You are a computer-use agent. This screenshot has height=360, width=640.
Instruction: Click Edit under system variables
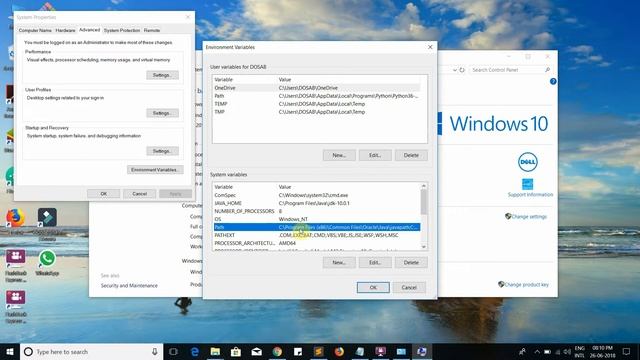pyautogui.click(x=375, y=263)
